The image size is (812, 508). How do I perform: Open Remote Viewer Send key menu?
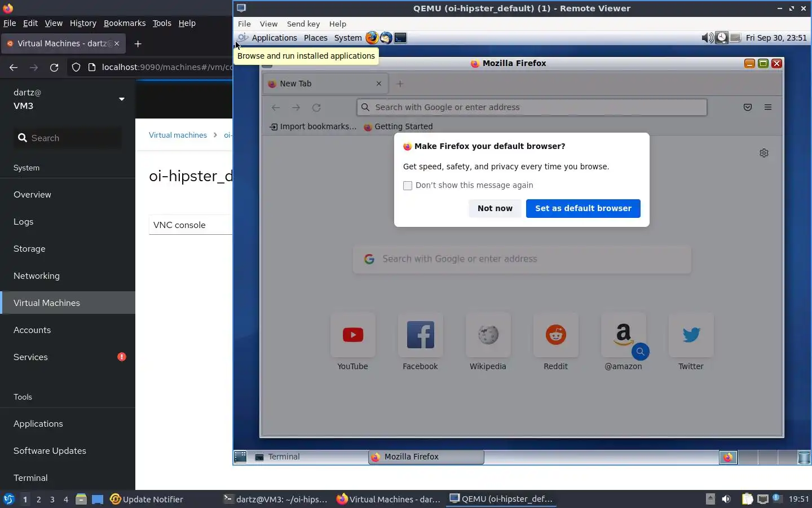click(x=303, y=24)
